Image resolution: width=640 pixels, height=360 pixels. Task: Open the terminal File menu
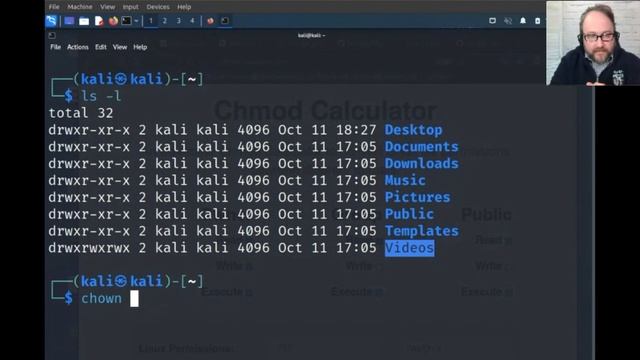coord(56,47)
